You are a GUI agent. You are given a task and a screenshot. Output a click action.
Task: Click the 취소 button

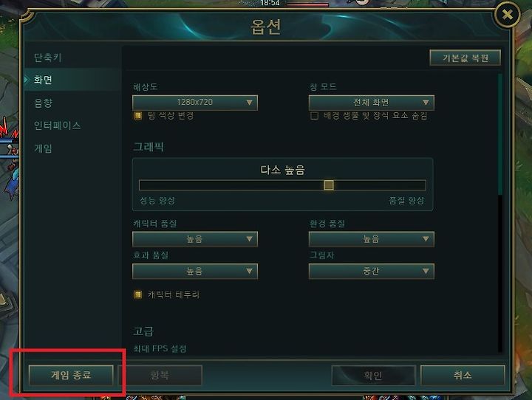[x=463, y=375]
